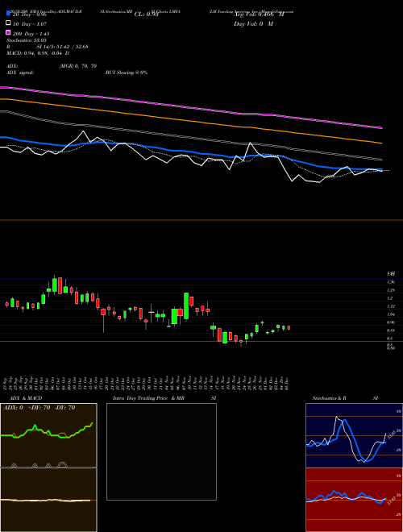Click the red RSI chart panel
Image resolution: width=403 pixels, height=532 pixels.
click(x=354, y=500)
